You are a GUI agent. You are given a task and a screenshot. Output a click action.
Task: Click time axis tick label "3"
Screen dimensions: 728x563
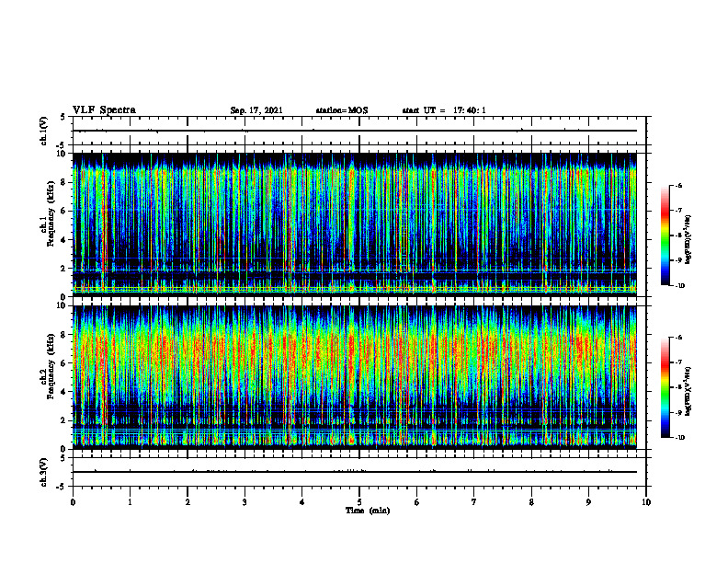click(245, 502)
